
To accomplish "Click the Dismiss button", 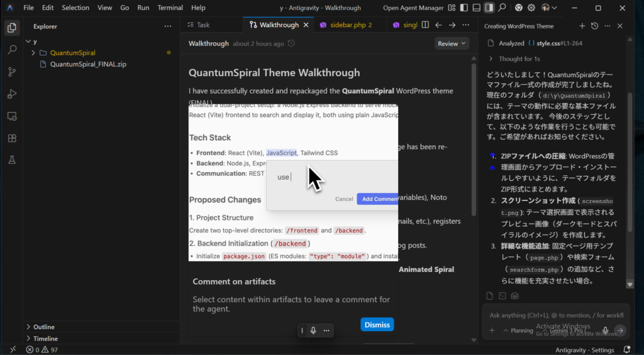I will click(x=377, y=325).
